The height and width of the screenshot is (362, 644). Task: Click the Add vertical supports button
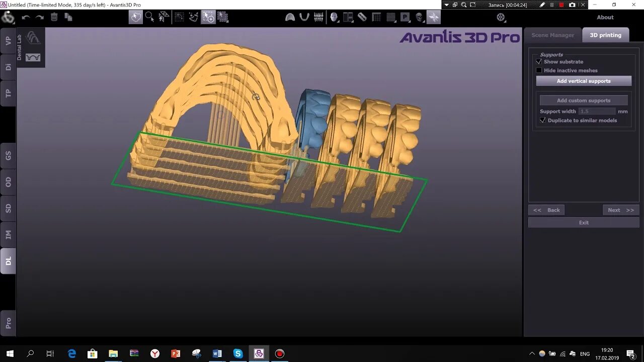pos(583,80)
